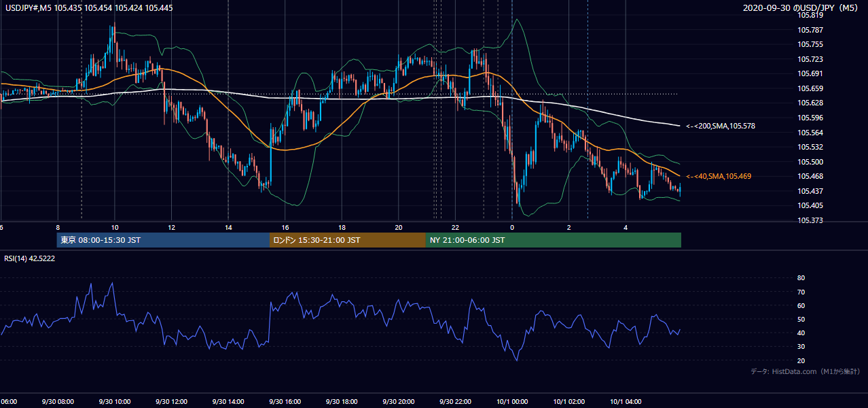Click the 9/30 12:00 time axis label
Image resolution: width=868 pixels, height=408 pixels.
(x=171, y=402)
